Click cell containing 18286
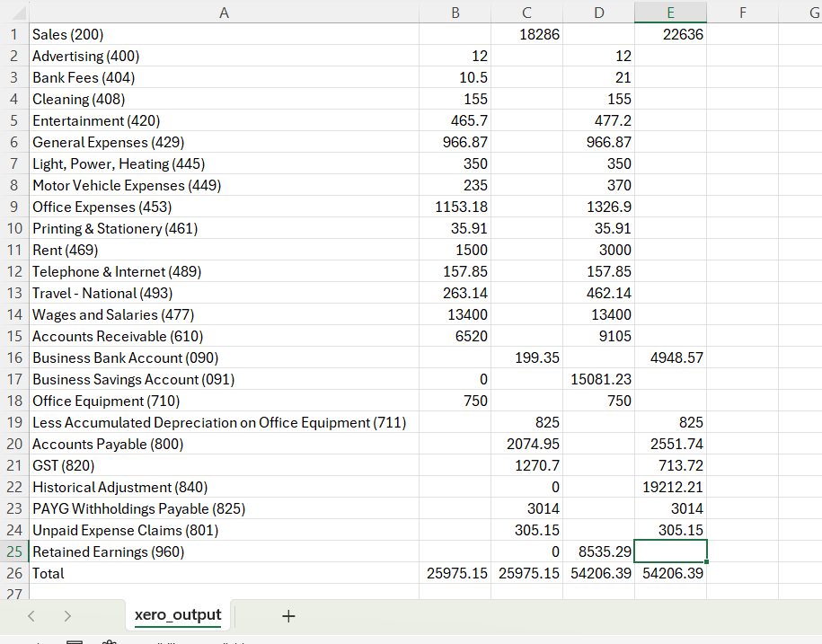This screenshot has width=822, height=644. 526,35
